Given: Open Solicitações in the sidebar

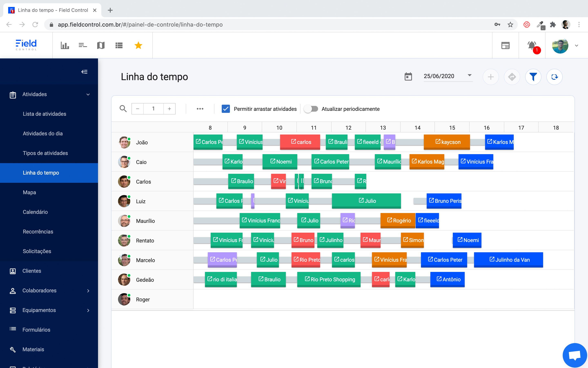Looking at the screenshot, I should click(x=37, y=251).
